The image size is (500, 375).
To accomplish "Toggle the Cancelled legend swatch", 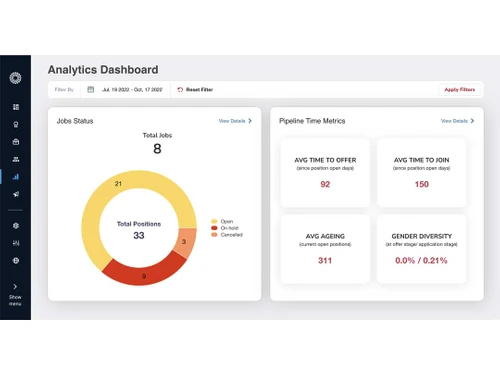I will tap(214, 235).
